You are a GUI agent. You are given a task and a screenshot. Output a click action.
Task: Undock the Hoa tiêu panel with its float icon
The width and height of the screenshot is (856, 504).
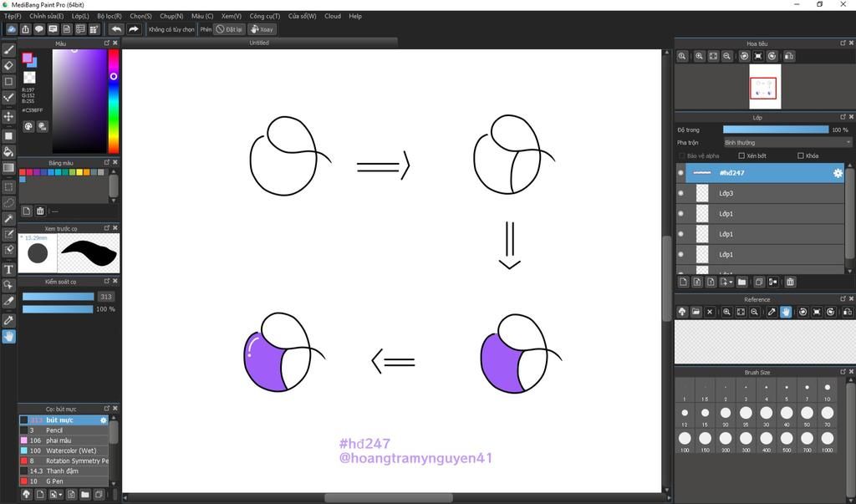coord(843,43)
